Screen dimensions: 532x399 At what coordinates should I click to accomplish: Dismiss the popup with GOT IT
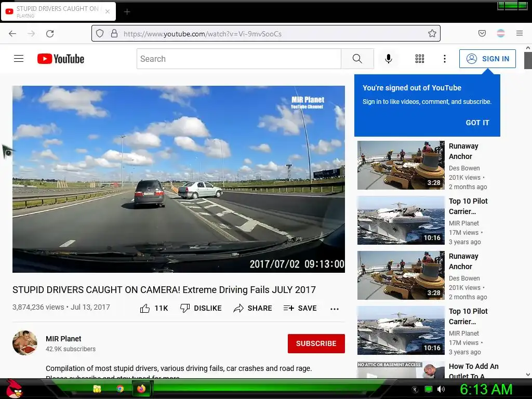(x=477, y=123)
